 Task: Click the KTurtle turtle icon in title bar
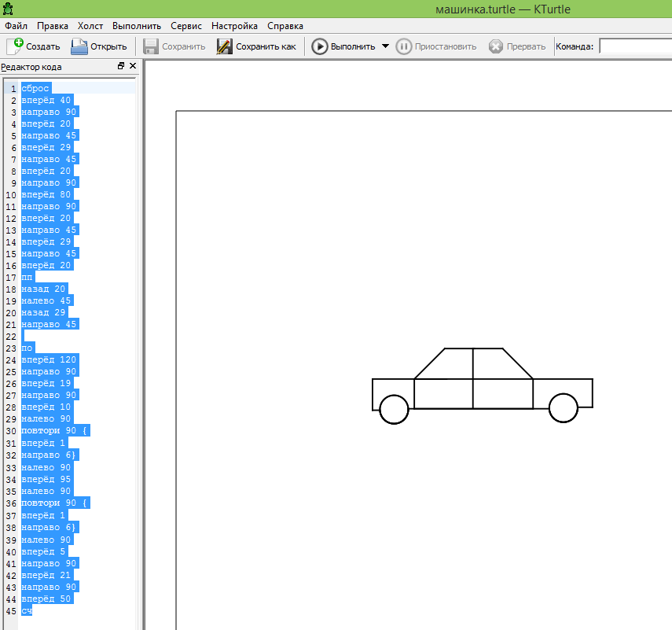(x=8, y=8)
